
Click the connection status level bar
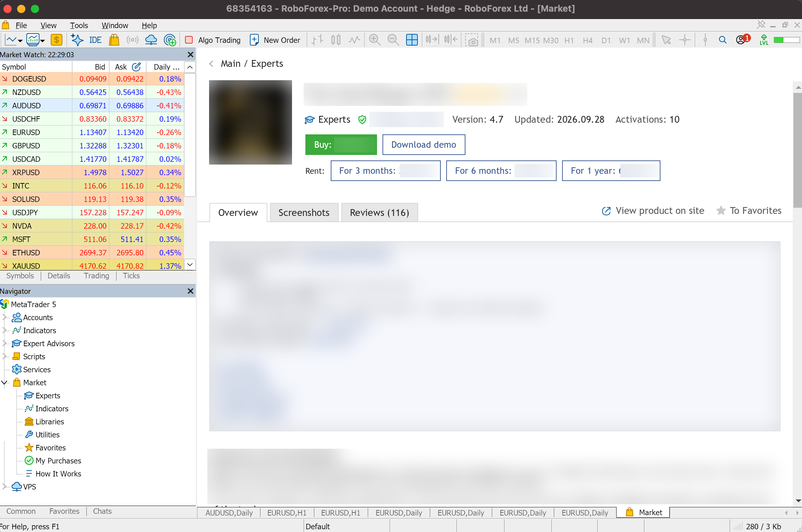tap(787, 40)
